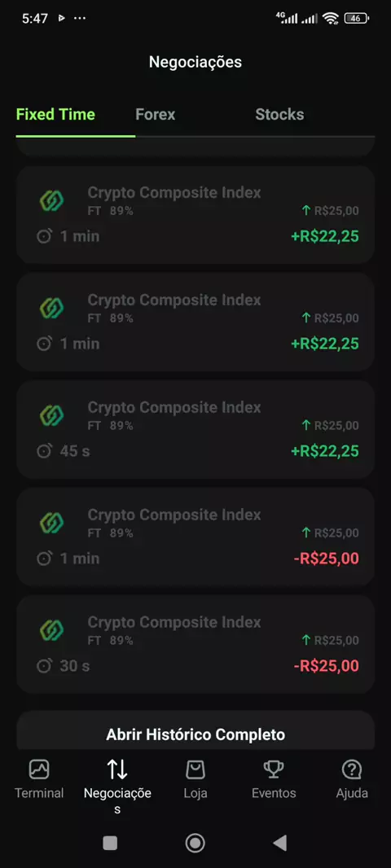Click Crypto Composite Index logo on 45 s trade
Viewport: 391px width, 868px height.
52,415
